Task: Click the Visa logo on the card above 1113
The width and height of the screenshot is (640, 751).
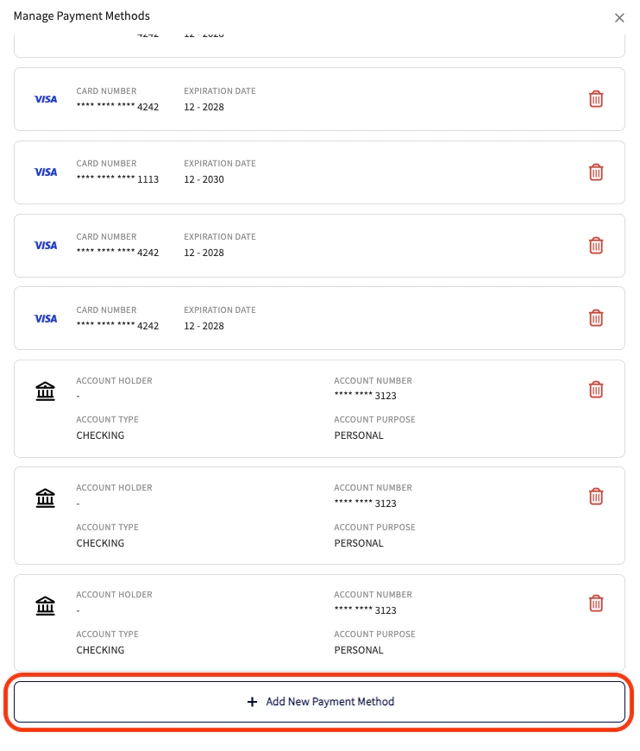Action: [x=46, y=99]
